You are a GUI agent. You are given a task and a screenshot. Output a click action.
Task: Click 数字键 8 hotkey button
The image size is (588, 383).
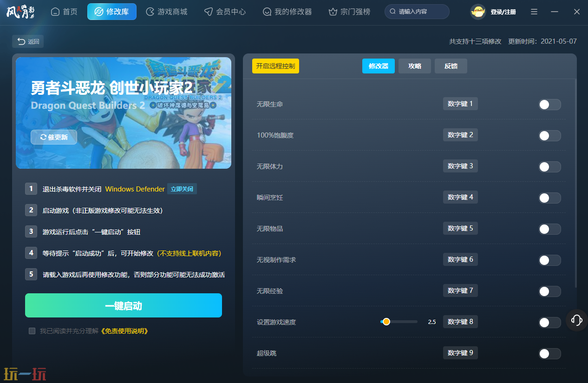click(x=460, y=322)
